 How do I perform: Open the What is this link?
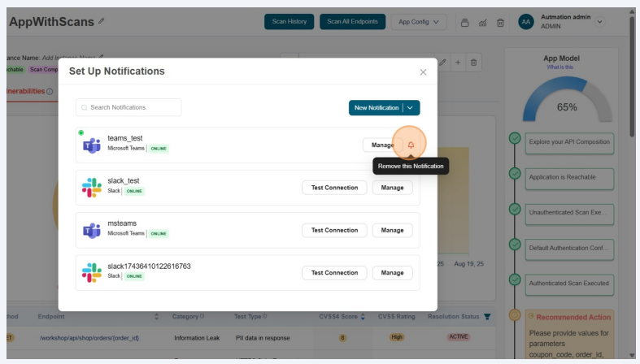pos(559,67)
